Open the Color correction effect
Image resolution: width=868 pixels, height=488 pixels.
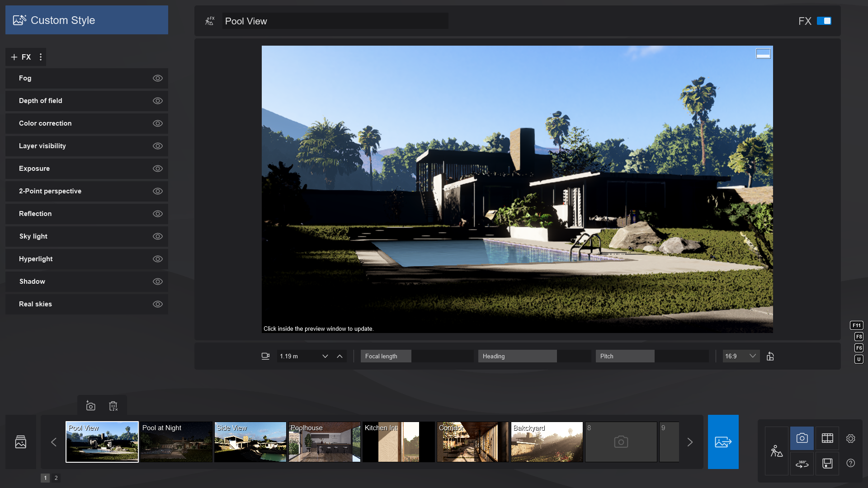[x=45, y=123]
